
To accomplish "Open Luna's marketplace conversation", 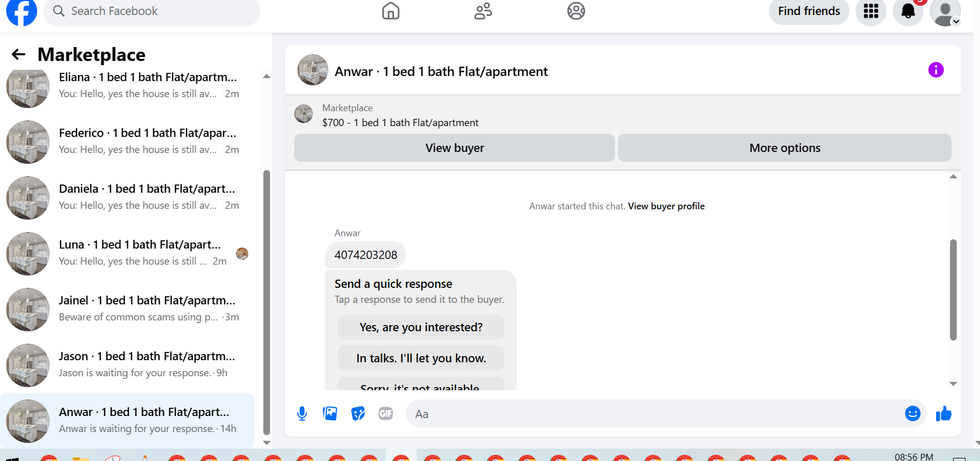I will pyautogui.click(x=128, y=253).
